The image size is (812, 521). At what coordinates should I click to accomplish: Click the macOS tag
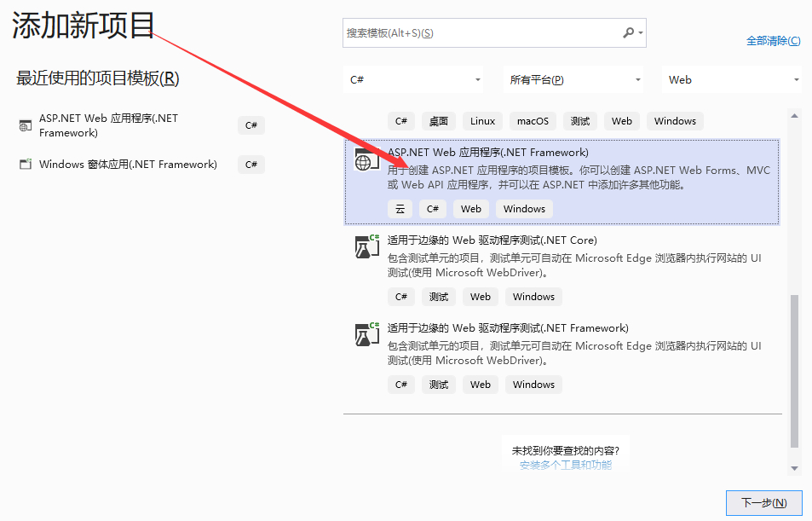[x=533, y=121]
